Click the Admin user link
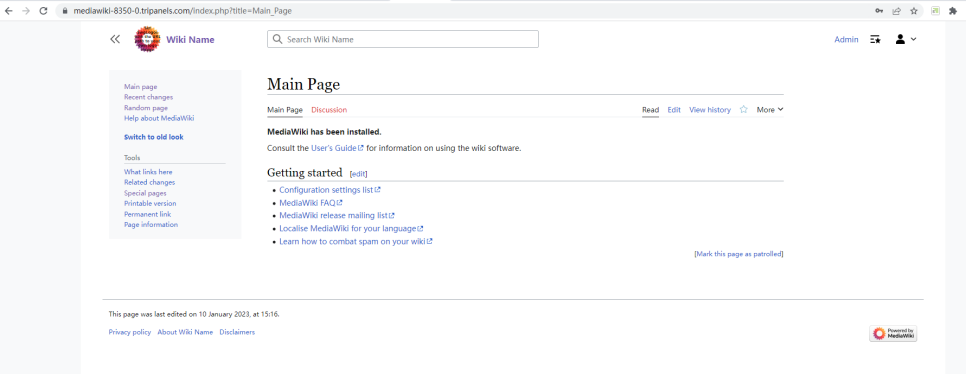Image resolution: width=967 pixels, height=374 pixels. [846, 39]
